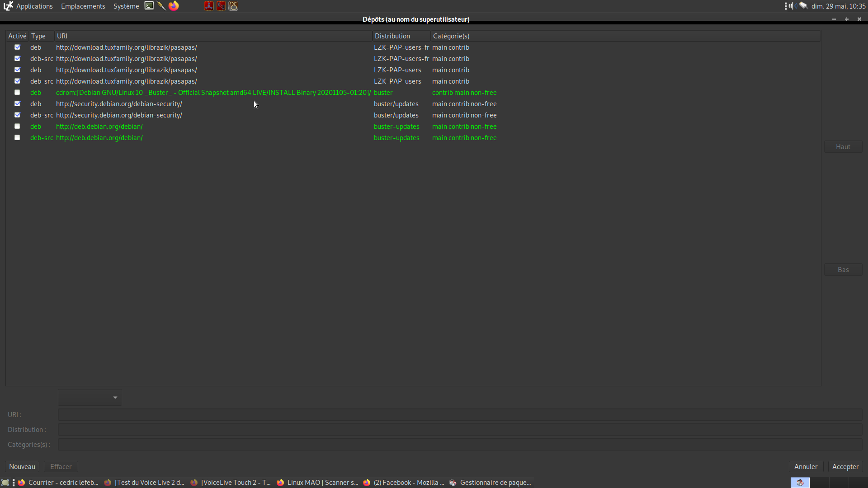Click the Accepter button
This screenshot has height=488, width=868.
pos(845,467)
